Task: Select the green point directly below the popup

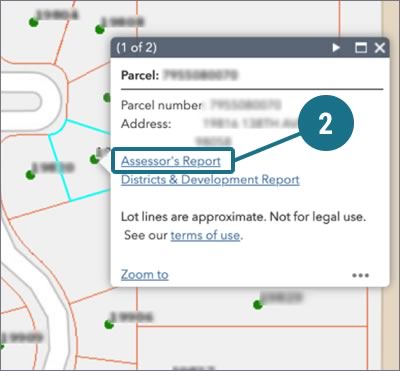Action: click(x=257, y=304)
